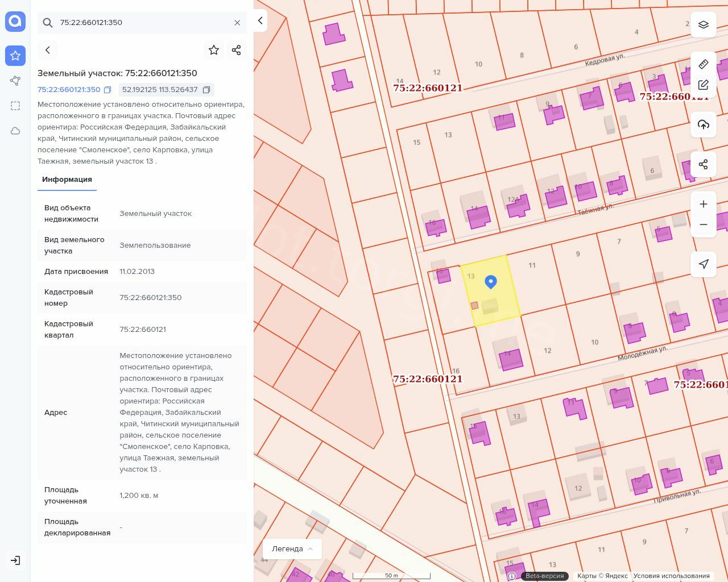The image size is (728, 582).
Task: Zoom in on the map
Action: 704,204
